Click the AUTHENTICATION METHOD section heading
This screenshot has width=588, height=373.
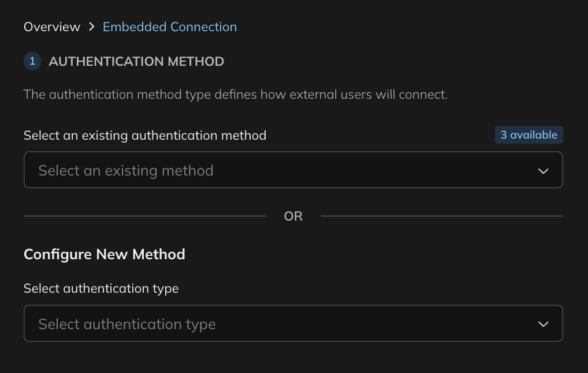(136, 61)
